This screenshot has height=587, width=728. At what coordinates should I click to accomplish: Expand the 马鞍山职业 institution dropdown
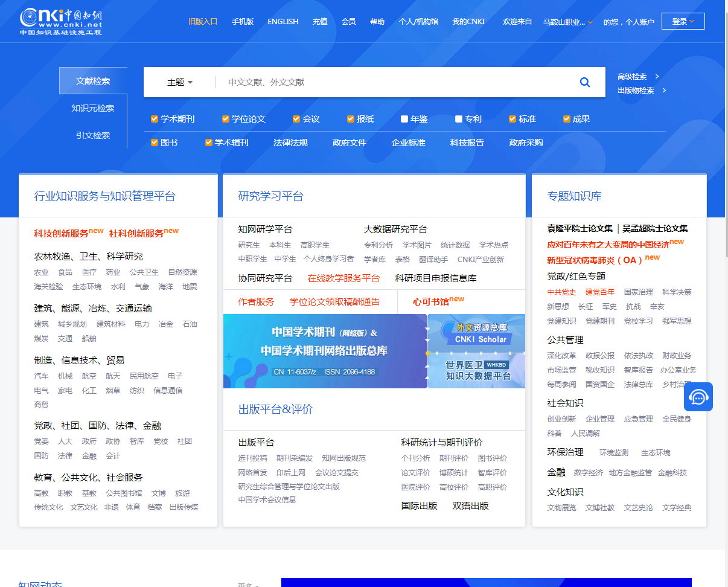click(x=568, y=22)
